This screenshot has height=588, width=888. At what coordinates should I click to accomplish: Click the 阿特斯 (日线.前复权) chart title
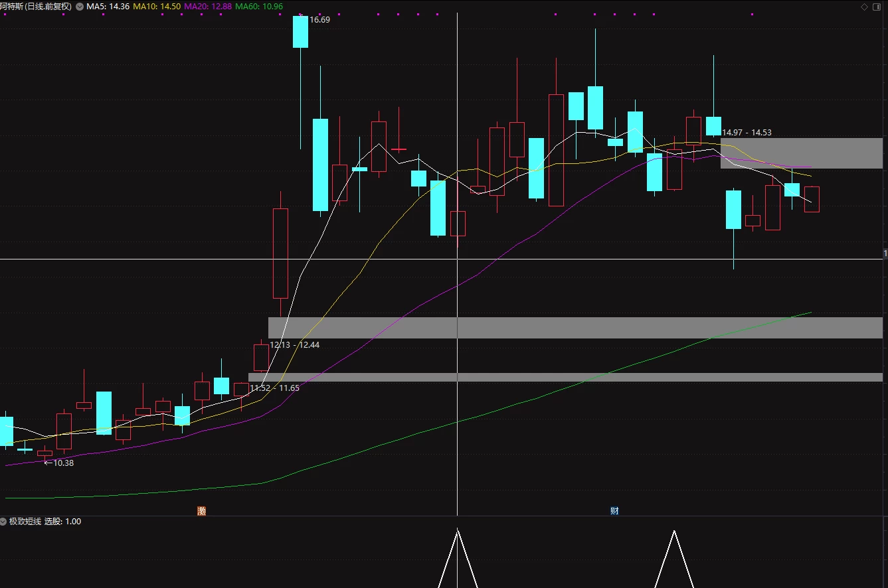(x=37, y=7)
